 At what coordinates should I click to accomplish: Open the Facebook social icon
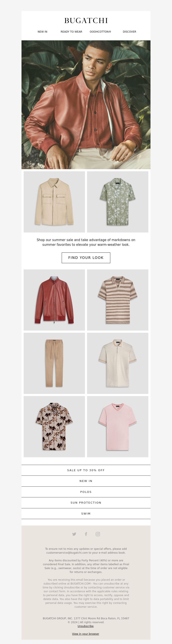tap(86, 534)
